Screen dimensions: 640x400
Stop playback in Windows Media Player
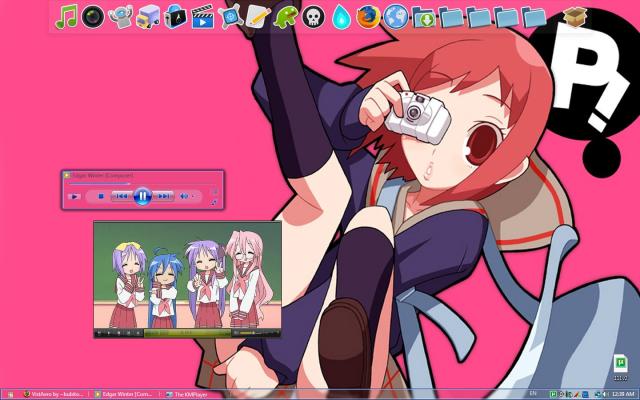pos(101,196)
